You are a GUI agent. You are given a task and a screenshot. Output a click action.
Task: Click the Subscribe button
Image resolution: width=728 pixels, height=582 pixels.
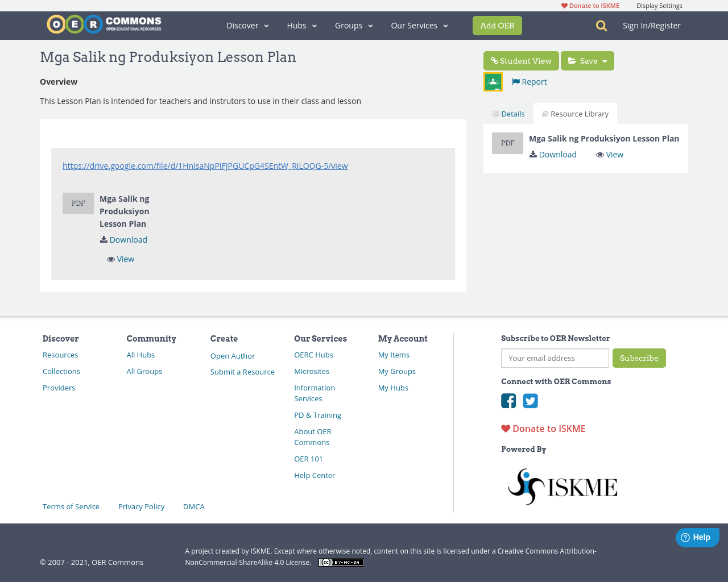(639, 358)
